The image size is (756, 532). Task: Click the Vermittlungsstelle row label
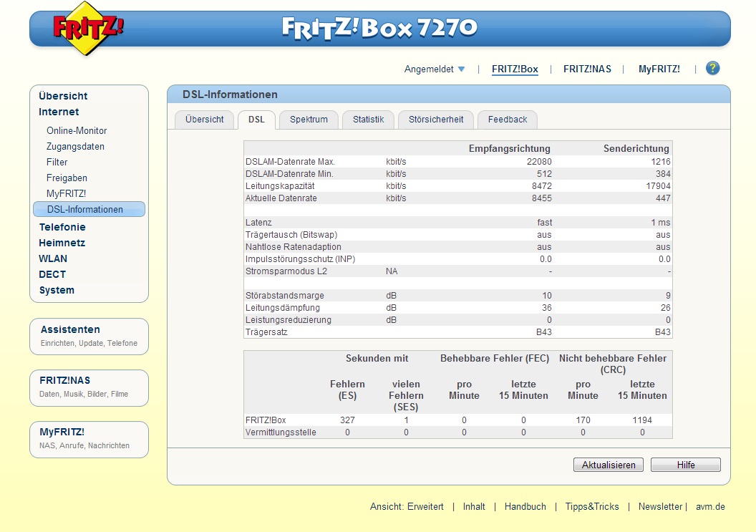click(x=281, y=432)
